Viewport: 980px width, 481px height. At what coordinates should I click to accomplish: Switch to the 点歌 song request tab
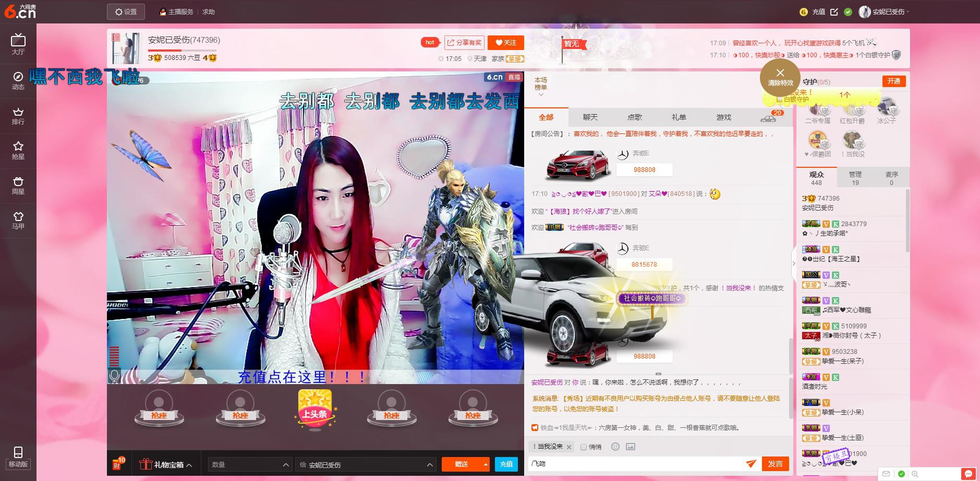tap(635, 117)
